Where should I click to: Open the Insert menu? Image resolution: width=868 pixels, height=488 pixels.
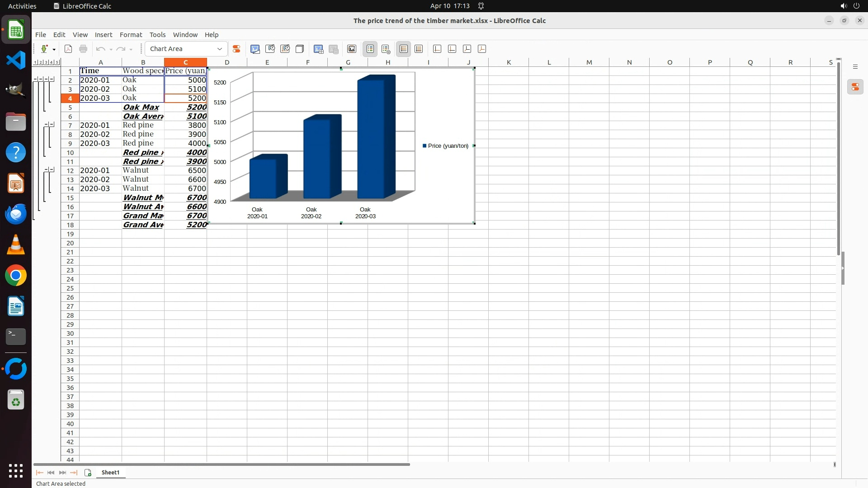[x=103, y=35]
